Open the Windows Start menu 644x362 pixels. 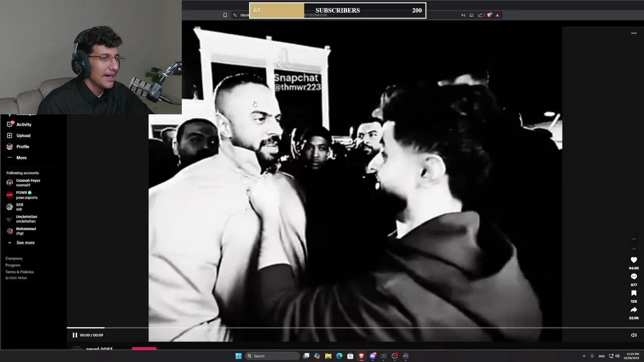click(238, 356)
